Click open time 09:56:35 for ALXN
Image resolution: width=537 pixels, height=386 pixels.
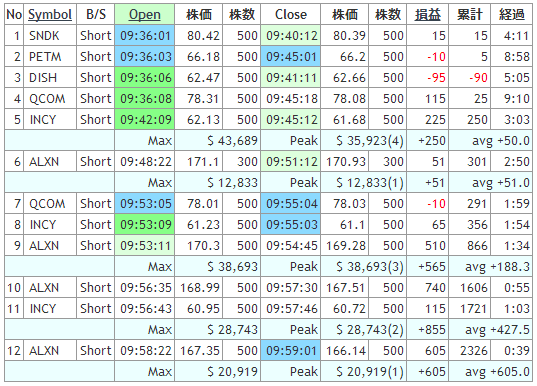pos(145,288)
